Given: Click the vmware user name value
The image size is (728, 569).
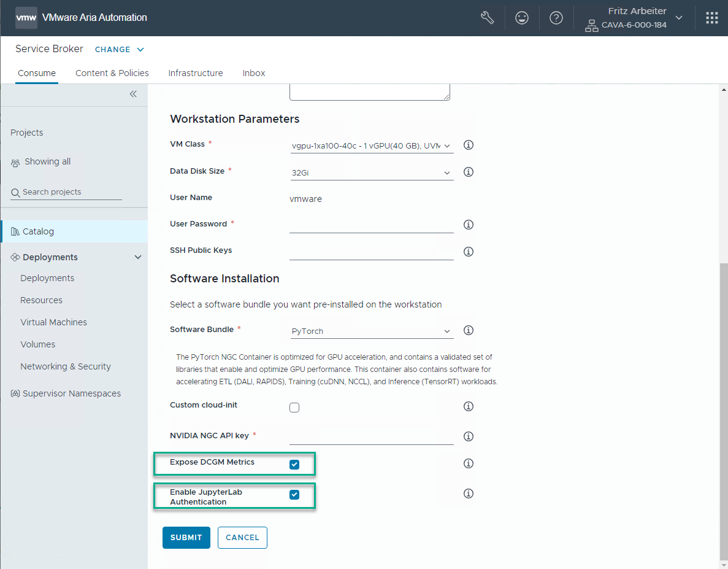Looking at the screenshot, I should click(305, 199).
